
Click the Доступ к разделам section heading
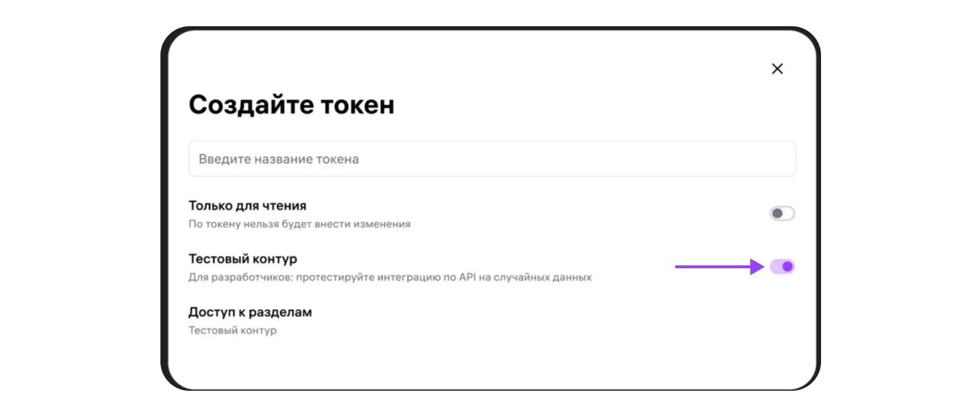[x=250, y=312]
